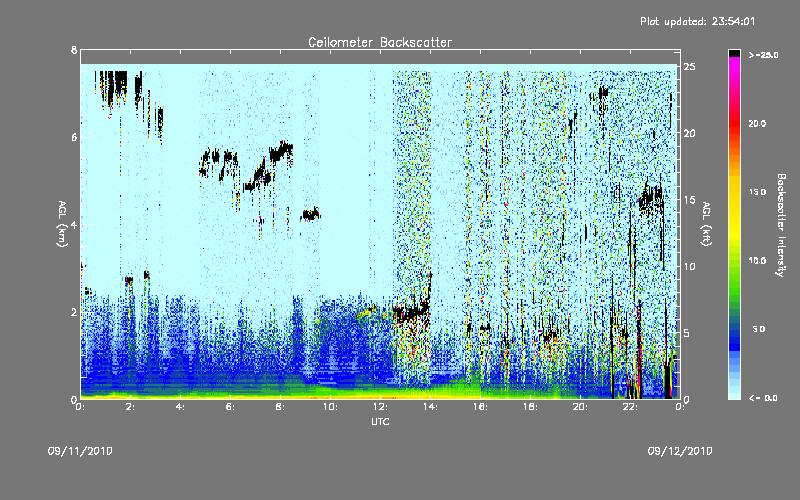The width and height of the screenshot is (800, 500).
Task: Click the "10.0" colorbar label
Action: click(757, 260)
